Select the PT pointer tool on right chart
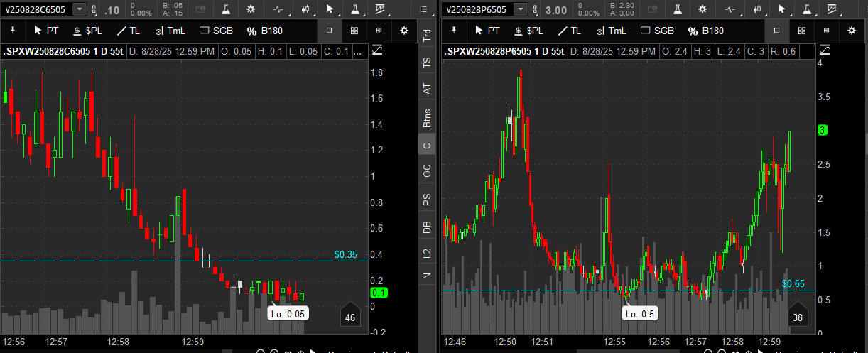The height and width of the screenshot is (353, 868). [x=487, y=31]
